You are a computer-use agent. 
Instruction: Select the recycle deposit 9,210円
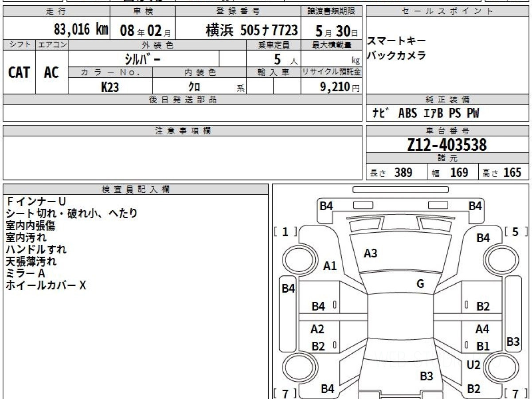pos(340,87)
